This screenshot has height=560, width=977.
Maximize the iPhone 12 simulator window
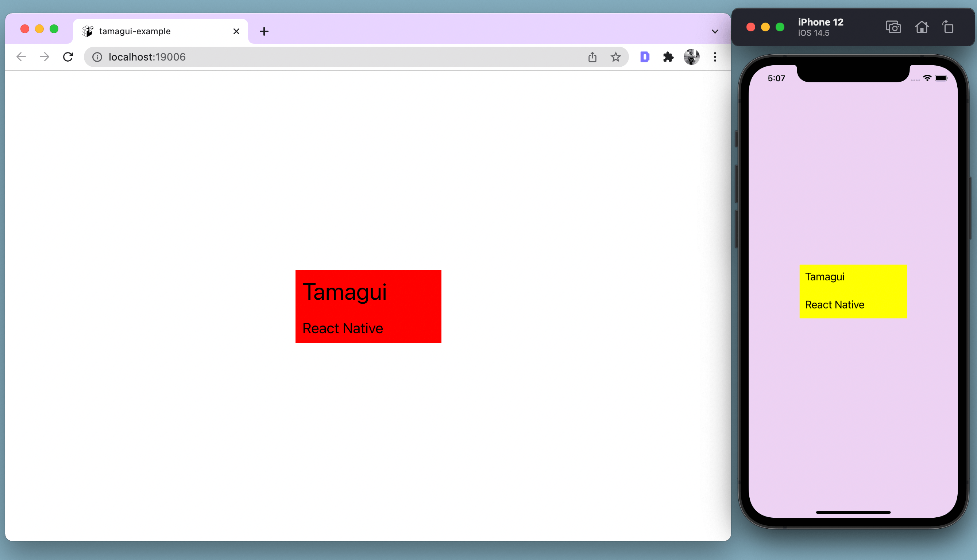[780, 27]
